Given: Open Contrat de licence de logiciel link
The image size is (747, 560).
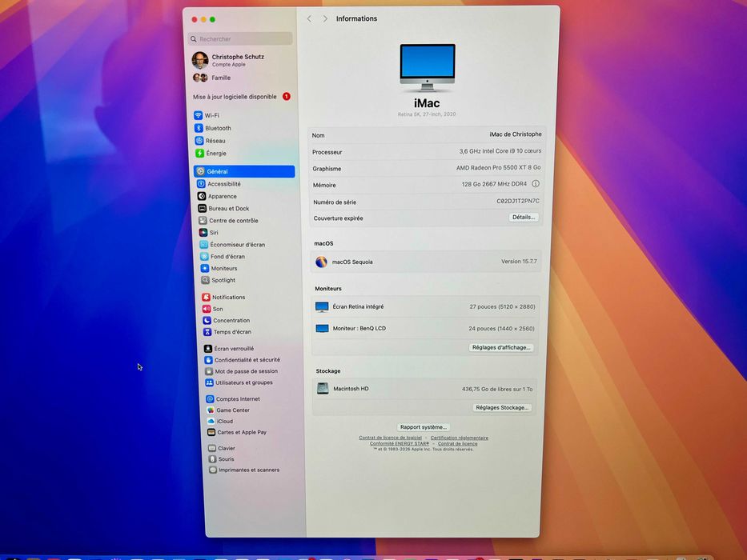Looking at the screenshot, I should [x=390, y=438].
